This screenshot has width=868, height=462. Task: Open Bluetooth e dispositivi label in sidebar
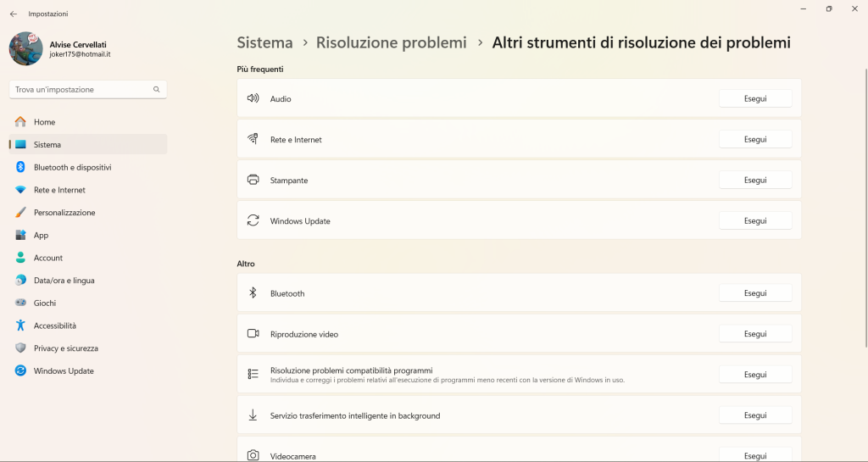[x=73, y=168]
